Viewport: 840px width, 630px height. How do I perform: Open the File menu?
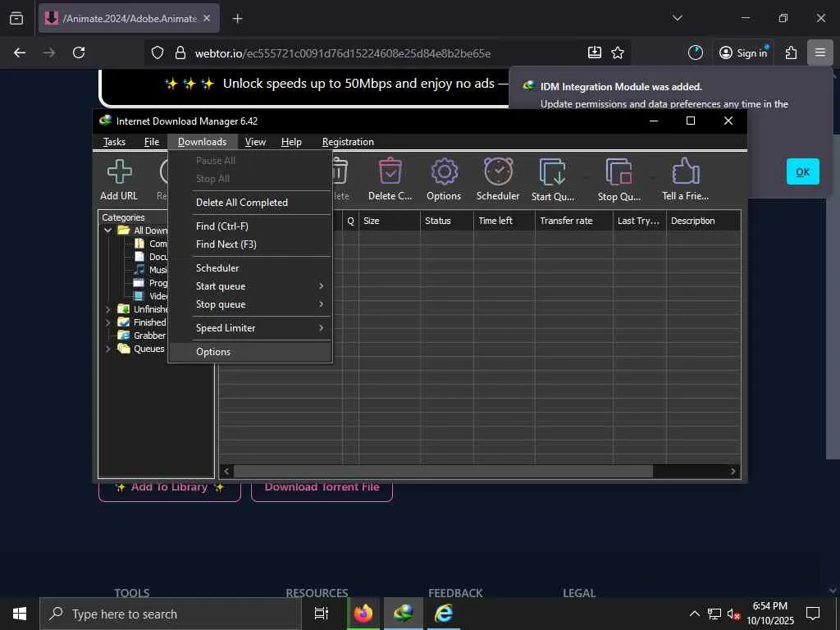click(x=152, y=142)
